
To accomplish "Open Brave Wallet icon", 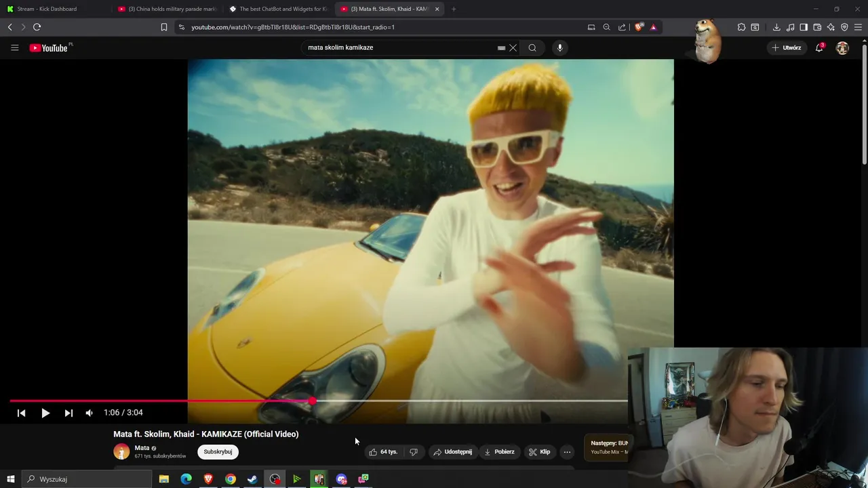I will pyautogui.click(x=817, y=27).
